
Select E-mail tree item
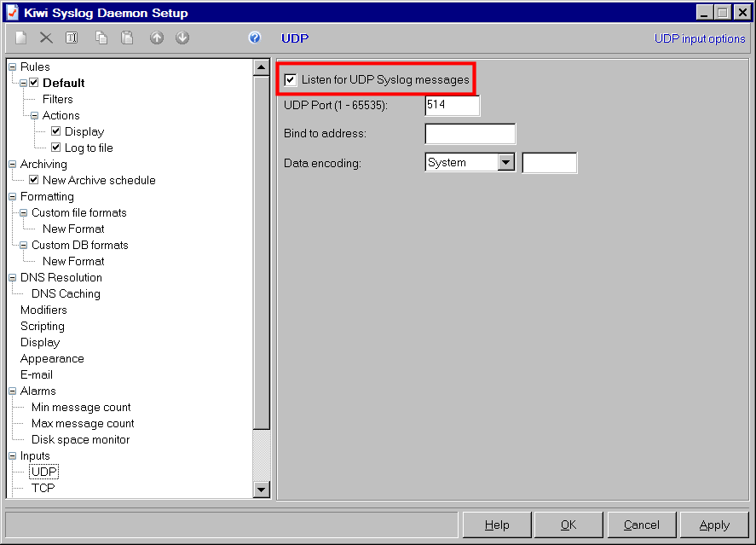tap(36, 374)
